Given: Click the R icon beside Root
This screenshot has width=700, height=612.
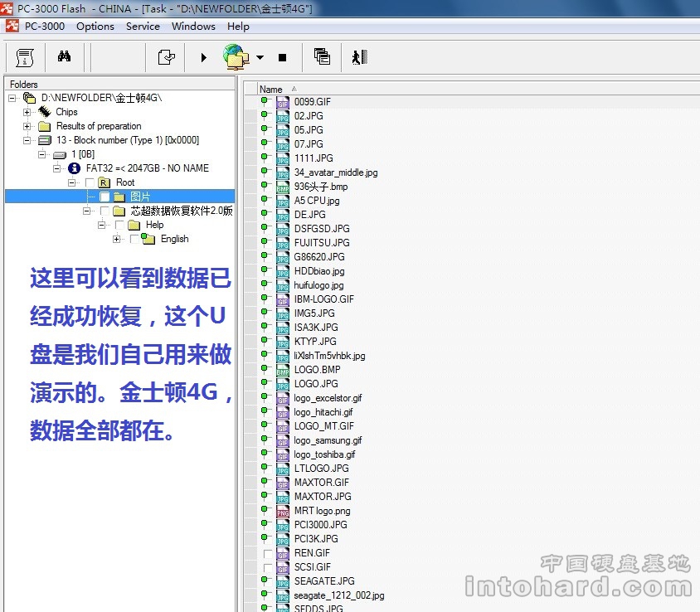Looking at the screenshot, I should (104, 182).
